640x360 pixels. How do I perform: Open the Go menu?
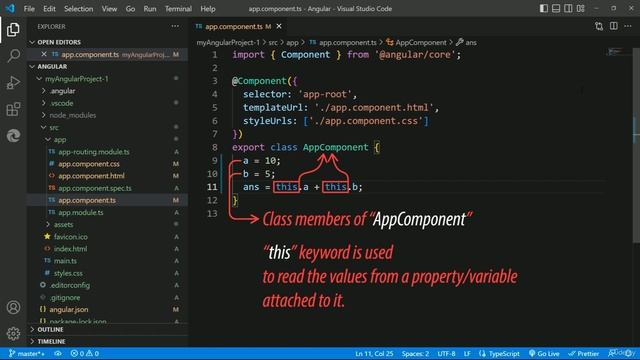click(130, 9)
